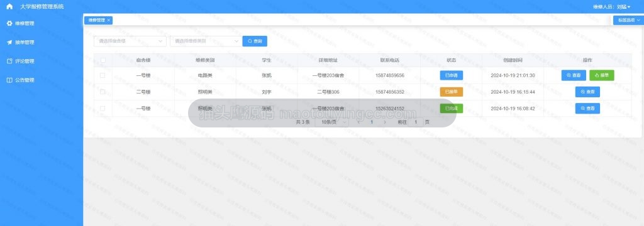This screenshot has width=644, height=226.
Task: Click the green 接单 button
Action: 602,75
